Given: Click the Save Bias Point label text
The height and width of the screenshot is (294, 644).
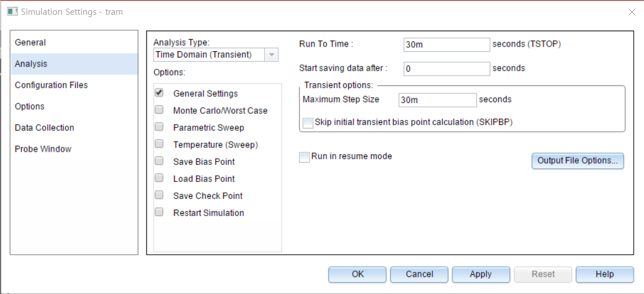Looking at the screenshot, I should click(x=204, y=162).
